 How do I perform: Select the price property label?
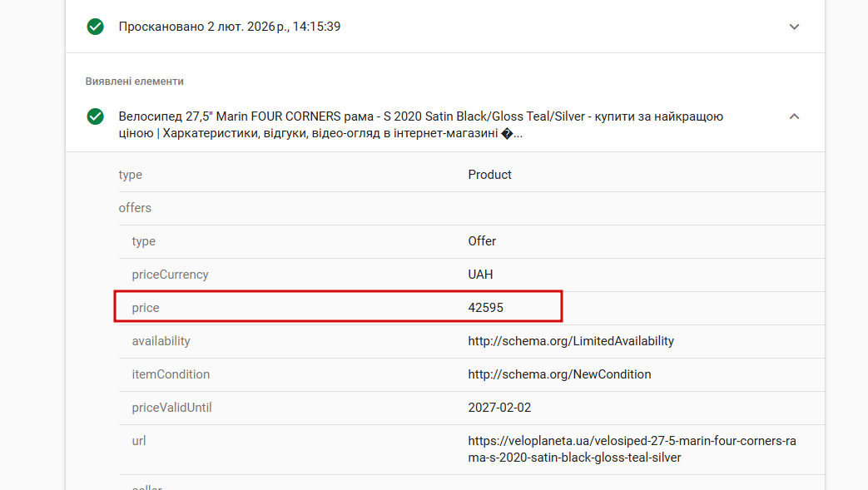pyautogui.click(x=146, y=308)
